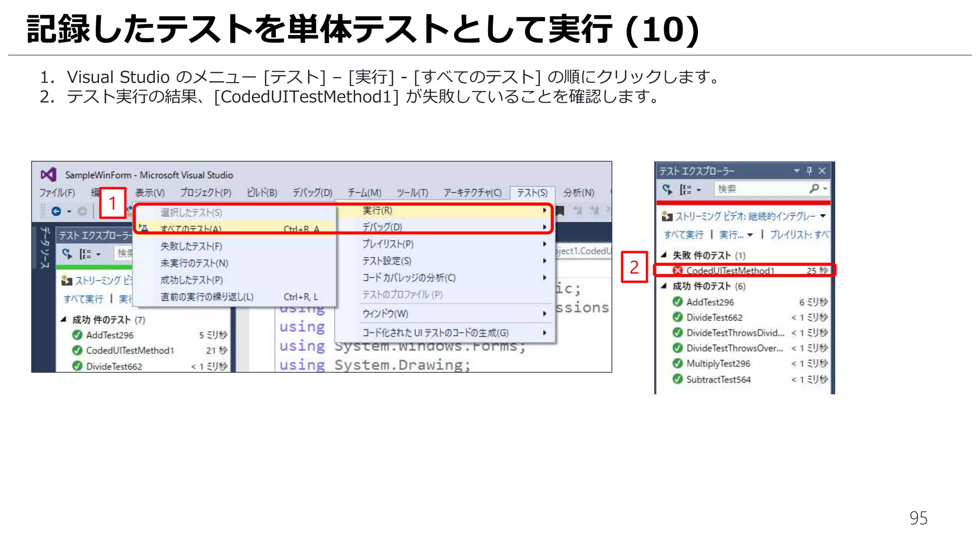Open group-by dropdown arrow in left Test Explorer
Screen dimensions: 980x551
click(99, 254)
